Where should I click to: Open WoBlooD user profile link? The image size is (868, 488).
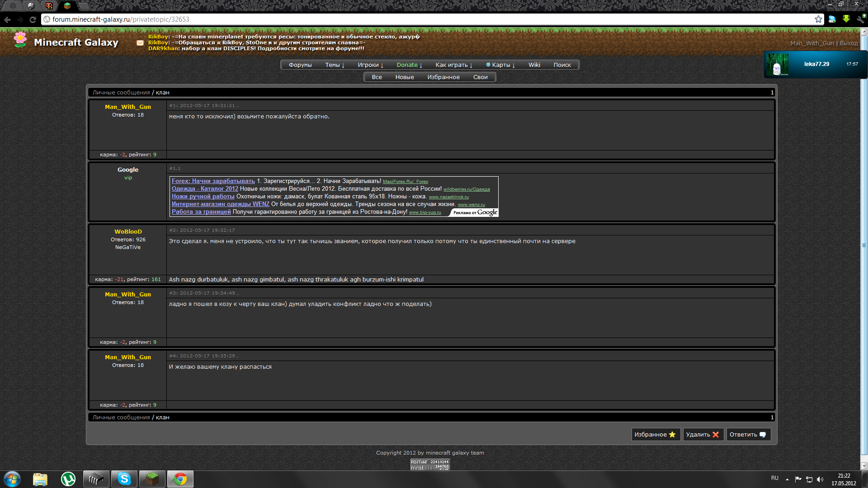[x=128, y=232]
